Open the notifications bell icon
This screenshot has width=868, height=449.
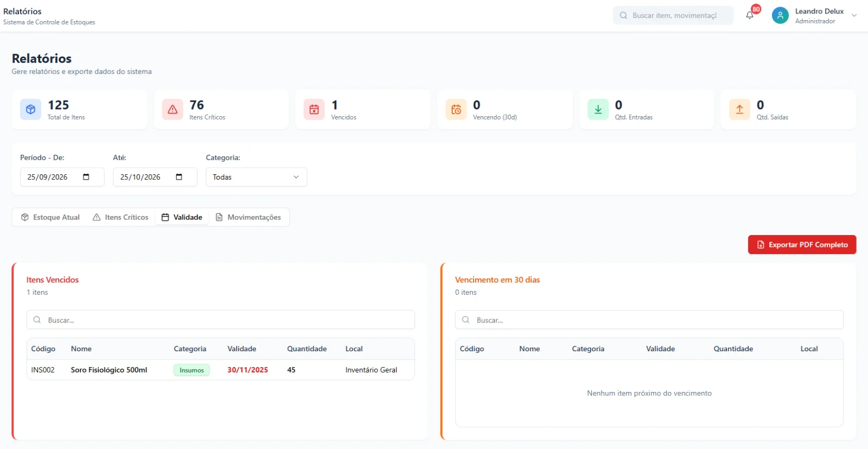click(x=750, y=15)
